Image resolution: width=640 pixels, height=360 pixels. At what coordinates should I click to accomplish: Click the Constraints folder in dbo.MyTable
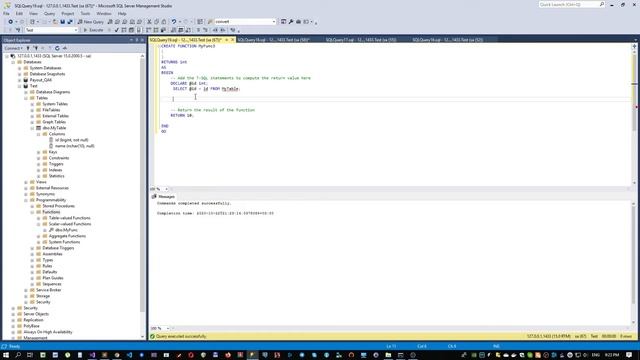(x=59, y=158)
